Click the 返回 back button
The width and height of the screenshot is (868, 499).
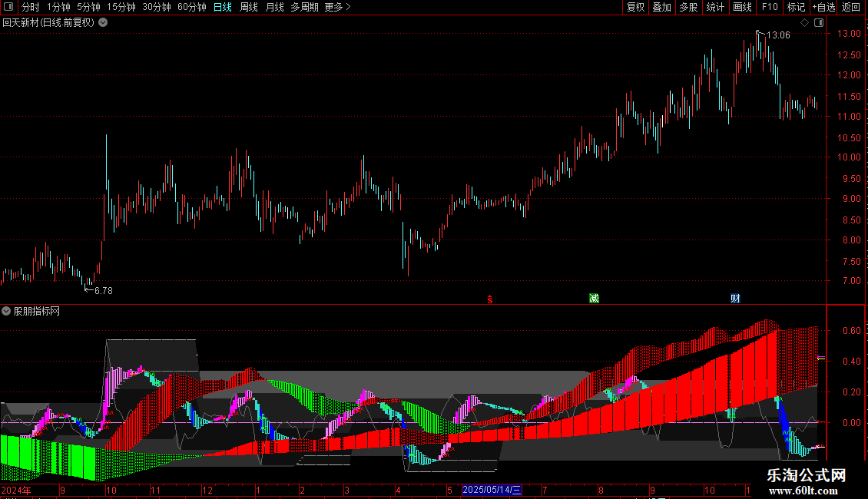851,7
